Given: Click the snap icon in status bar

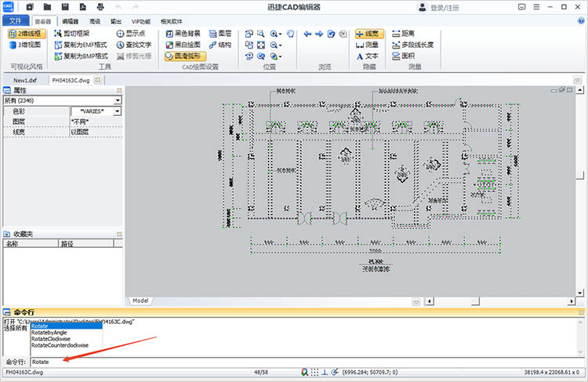Looking at the screenshot, I should point(304,373).
